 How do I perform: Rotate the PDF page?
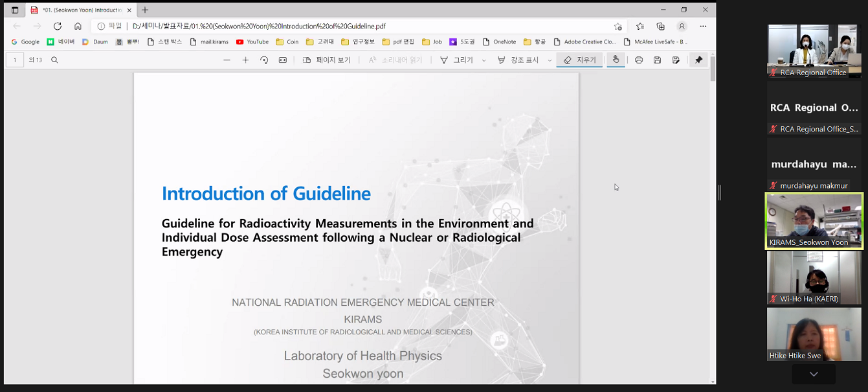[x=264, y=60]
